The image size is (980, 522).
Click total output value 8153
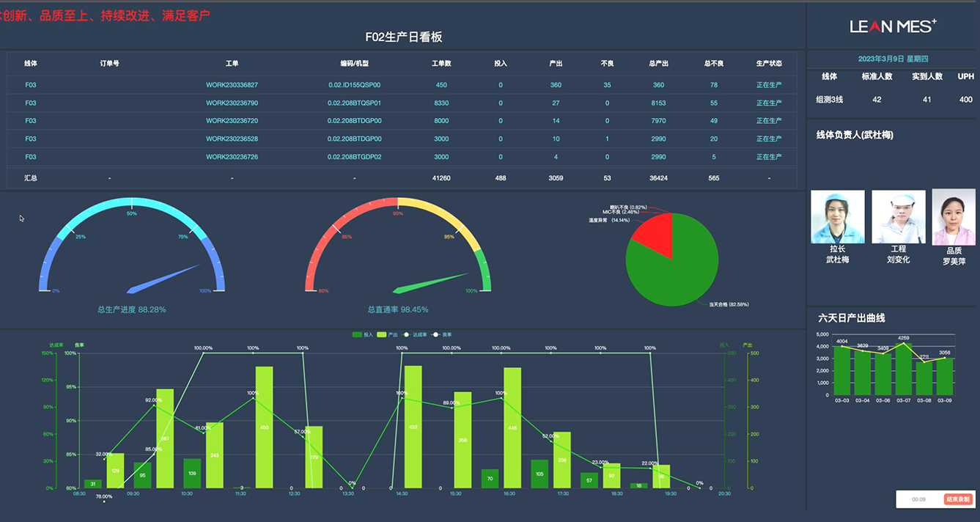click(658, 103)
